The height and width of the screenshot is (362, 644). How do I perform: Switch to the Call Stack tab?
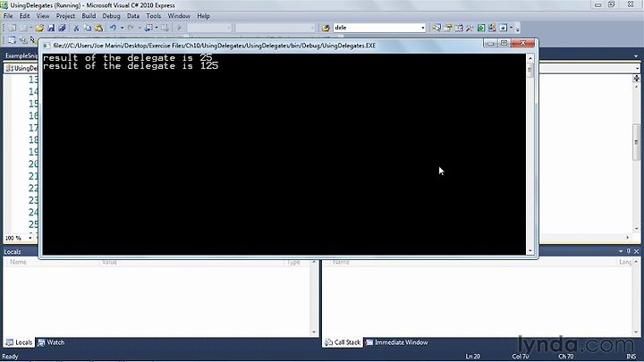point(343,342)
